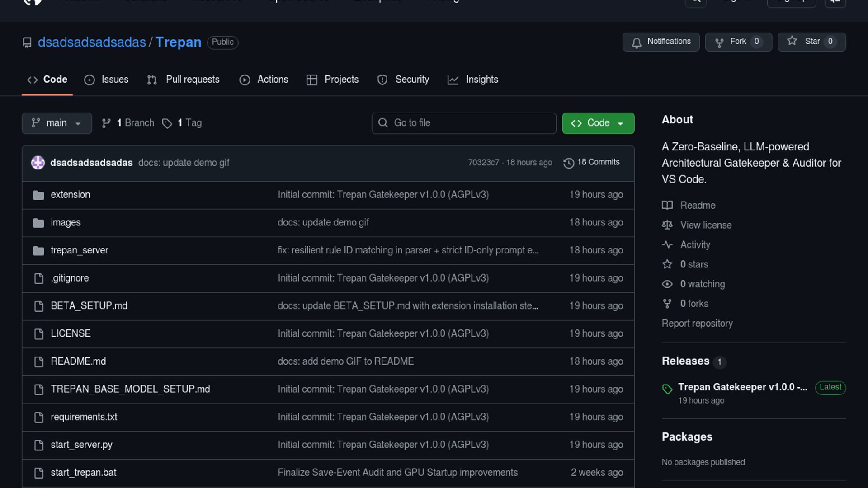Expand the green Code dropdown button
The image size is (868, 488).
tap(598, 123)
